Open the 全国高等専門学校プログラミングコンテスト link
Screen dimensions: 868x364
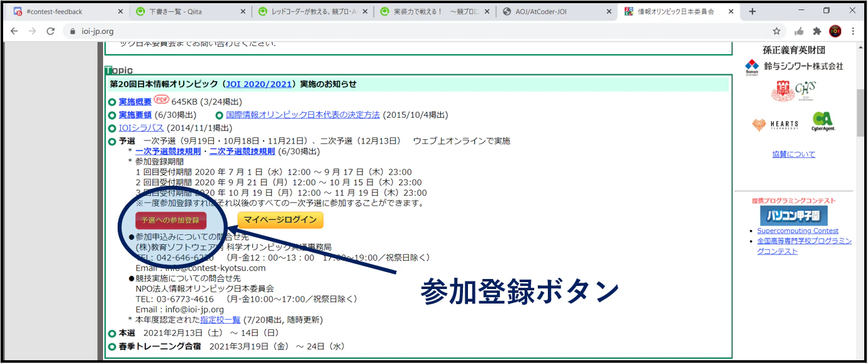804,246
